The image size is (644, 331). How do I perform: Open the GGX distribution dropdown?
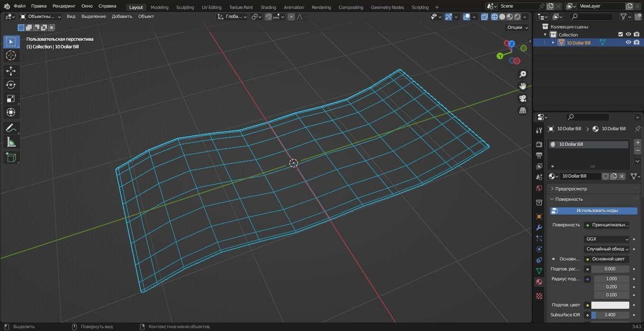(607, 239)
